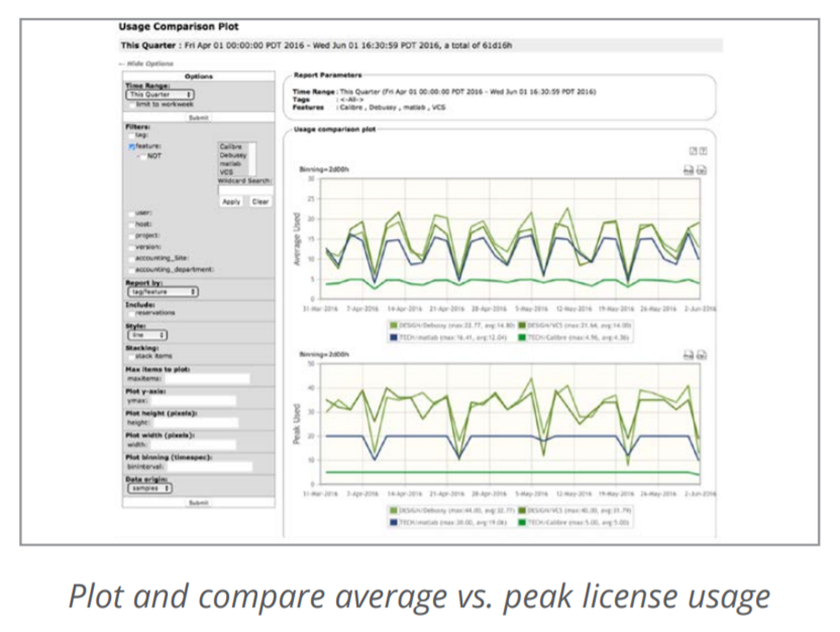Uncheck the feature filter checkbox

click(x=131, y=146)
